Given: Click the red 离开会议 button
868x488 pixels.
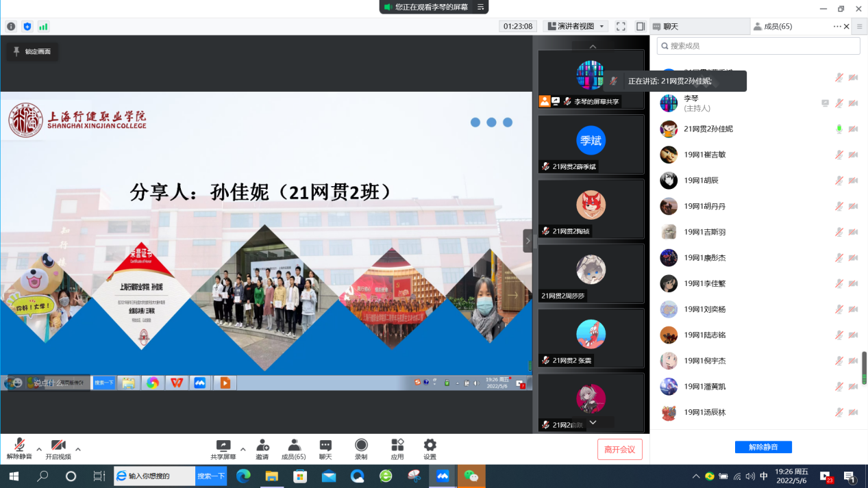Looking at the screenshot, I should (x=619, y=450).
